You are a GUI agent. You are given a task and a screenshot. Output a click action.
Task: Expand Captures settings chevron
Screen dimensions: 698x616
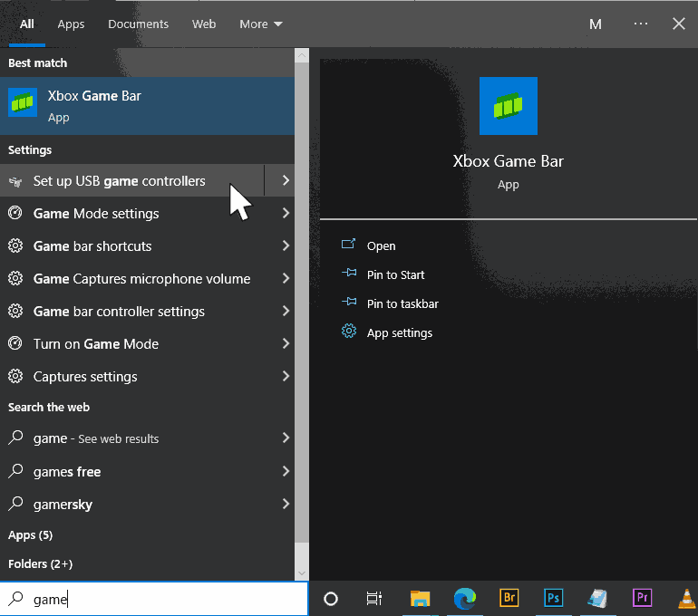[x=286, y=377]
